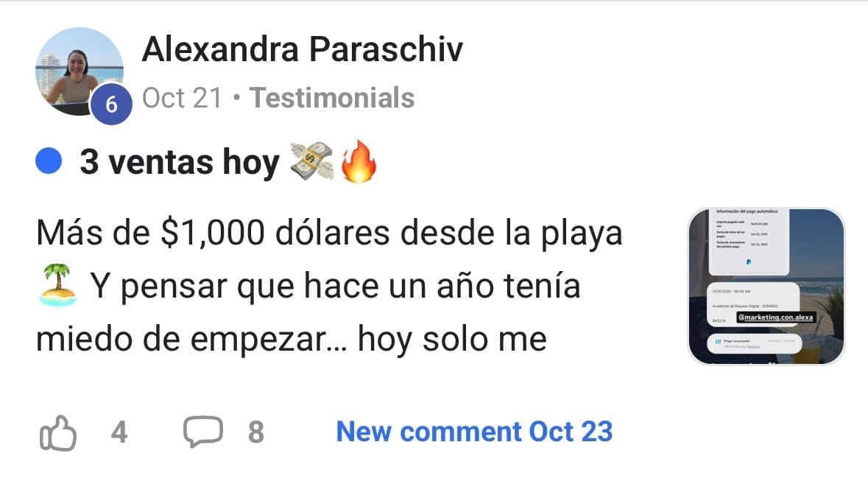This screenshot has width=868, height=498.
Task: Click the blue unread dot beside title
Action: point(49,161)
